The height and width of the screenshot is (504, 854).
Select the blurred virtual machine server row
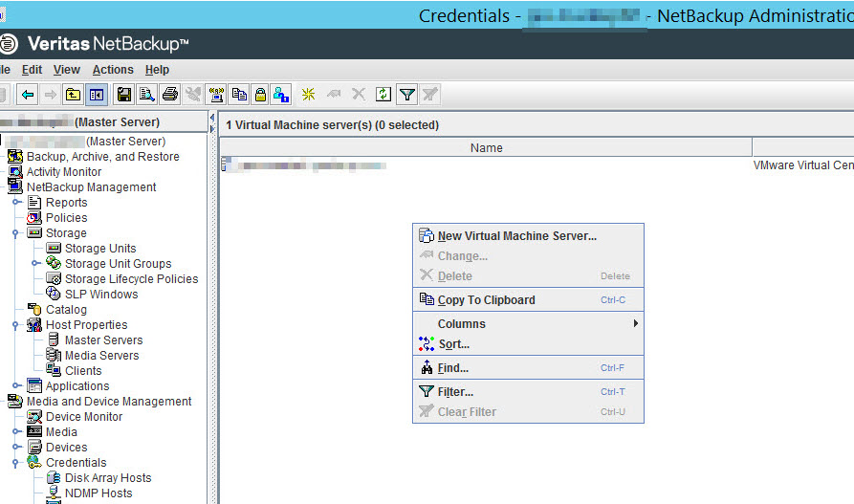click(305, 165)
